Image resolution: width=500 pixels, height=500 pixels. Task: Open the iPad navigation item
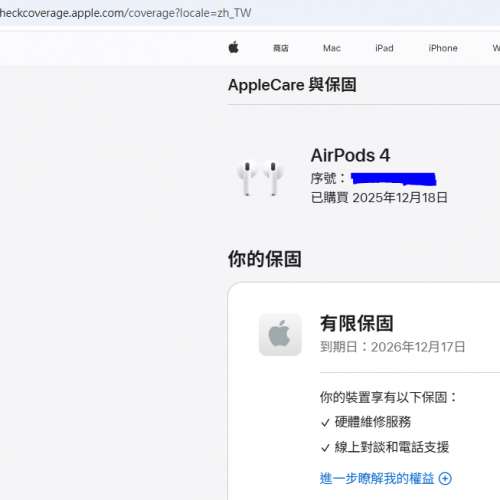(x=384, y=48)
